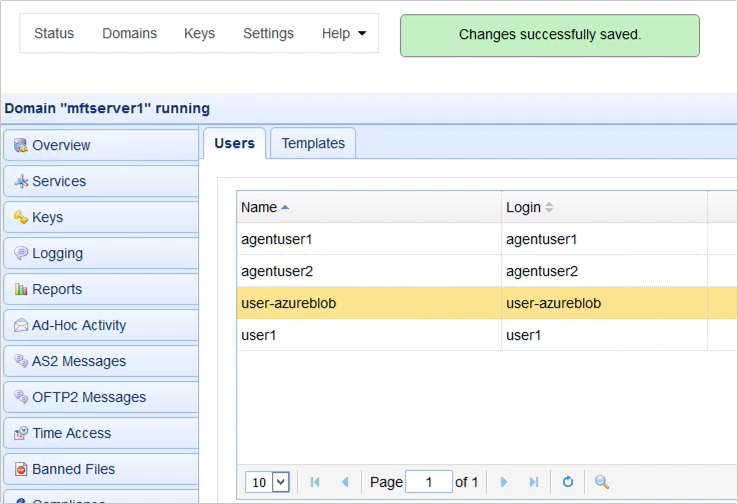Click the page number input field
The height and width of the screenshot is (504, 738).
pos(429,482)
